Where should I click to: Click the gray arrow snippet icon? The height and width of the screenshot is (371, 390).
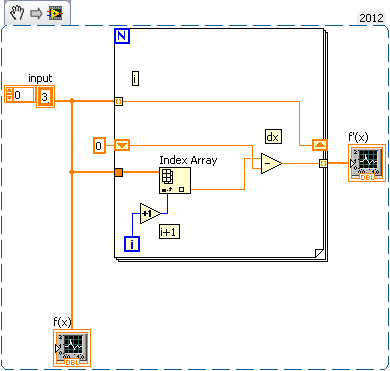pyautogui.click(x=36, y=13)
